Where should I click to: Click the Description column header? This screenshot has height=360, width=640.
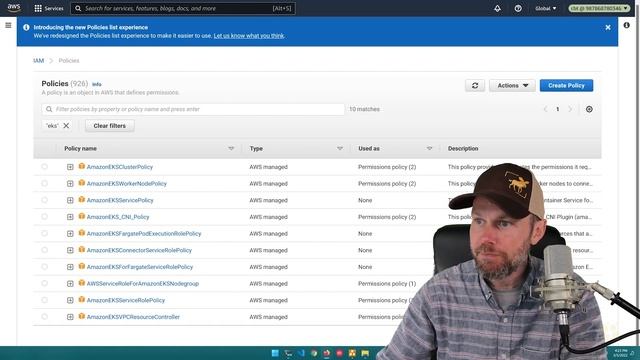(463, 149)
